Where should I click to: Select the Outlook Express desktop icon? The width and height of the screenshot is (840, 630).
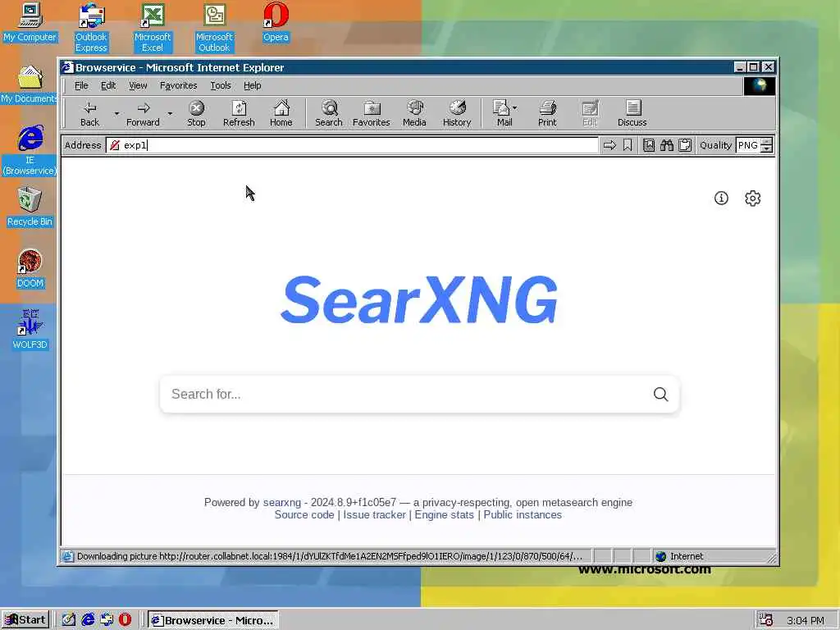pyautogui.click(x=91, y=28)
